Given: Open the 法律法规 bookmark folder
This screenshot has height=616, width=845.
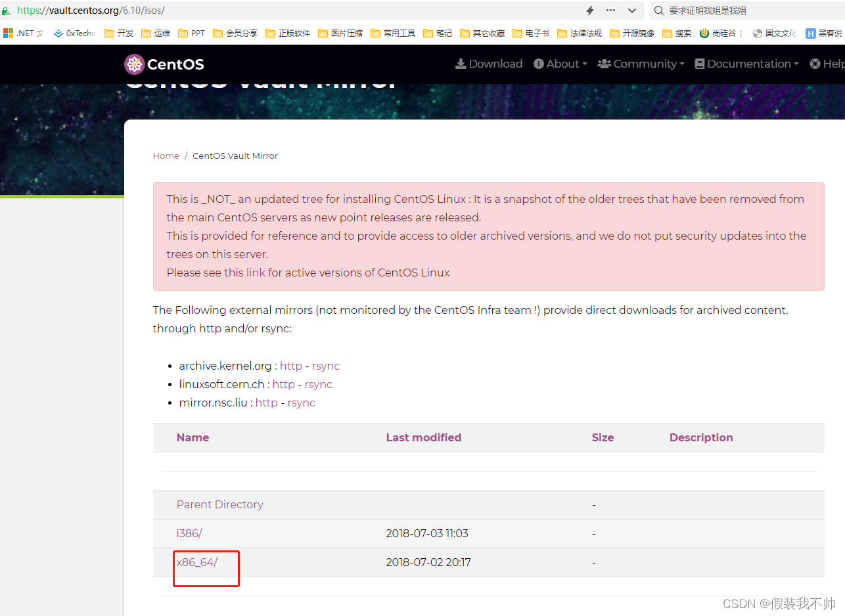Looking at the screenshot, I should point(580,33).
